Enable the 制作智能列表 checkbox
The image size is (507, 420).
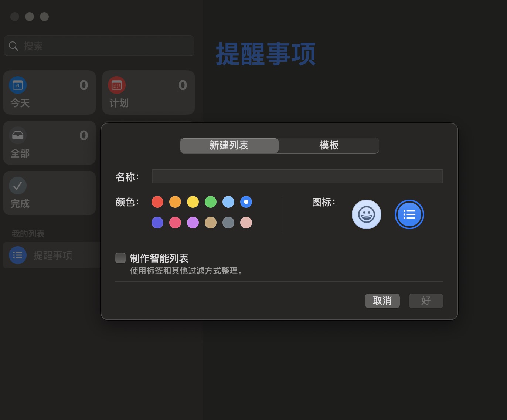pos(120,258)
